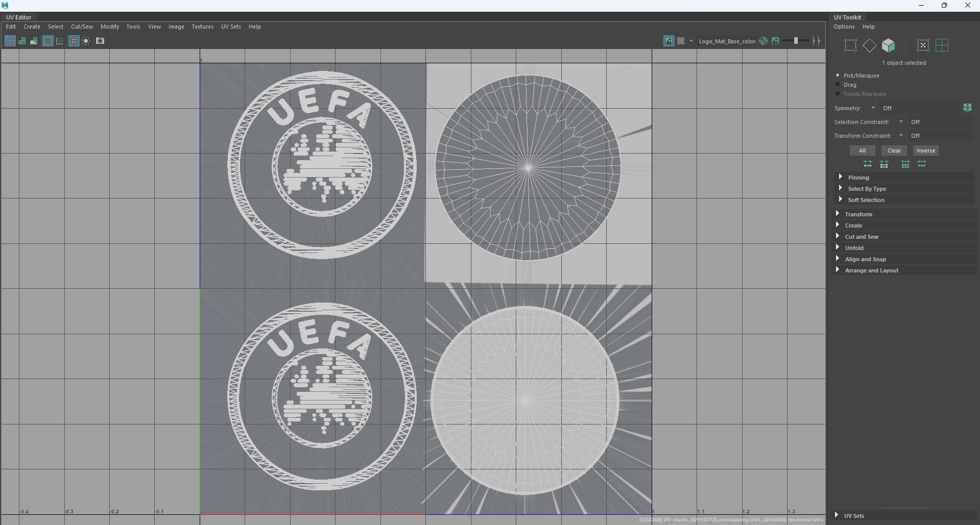Viewport: 980px width, 525px height.
Task: Click the Logo_Mat_Base_color texture name field
Action: [x=727, y=41]
